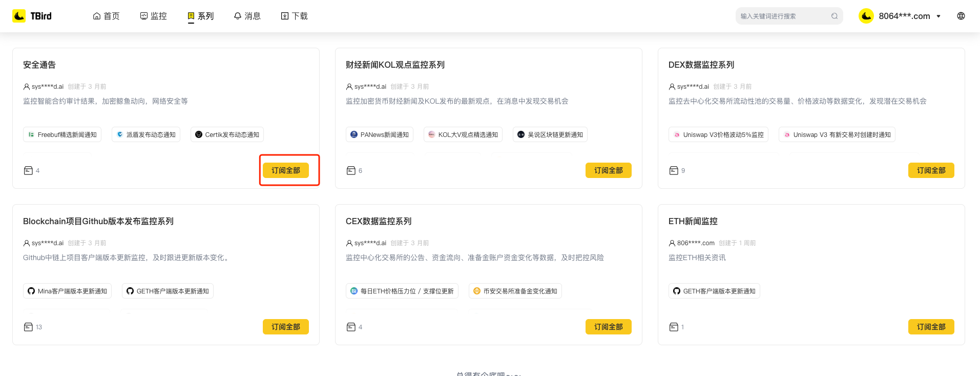Click the yellow user avatar icon

866,16
